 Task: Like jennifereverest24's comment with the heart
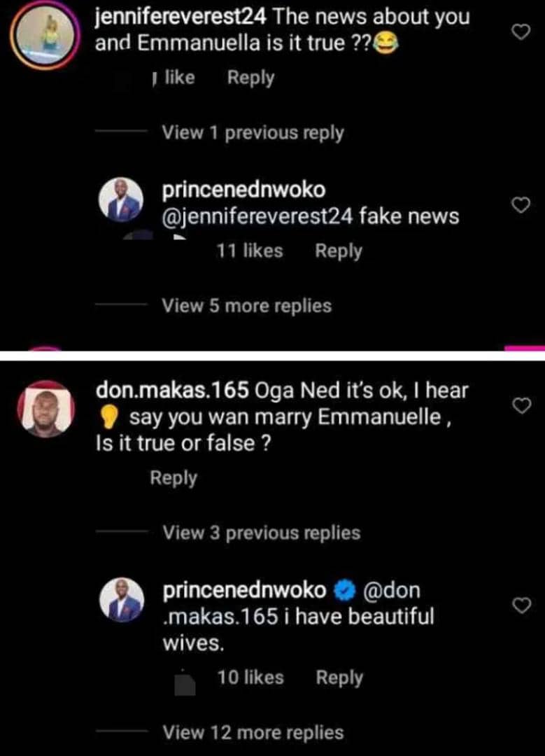coord(519,31)
